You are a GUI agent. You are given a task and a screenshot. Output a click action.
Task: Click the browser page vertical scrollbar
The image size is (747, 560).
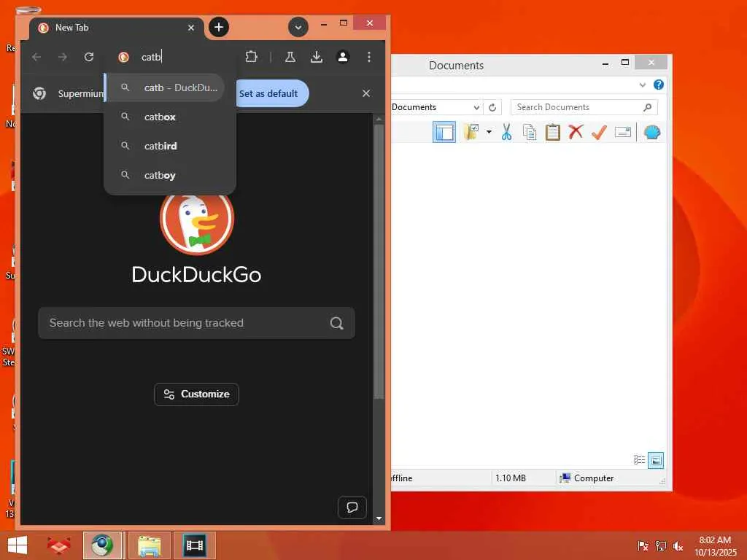(x=379, y=262)
